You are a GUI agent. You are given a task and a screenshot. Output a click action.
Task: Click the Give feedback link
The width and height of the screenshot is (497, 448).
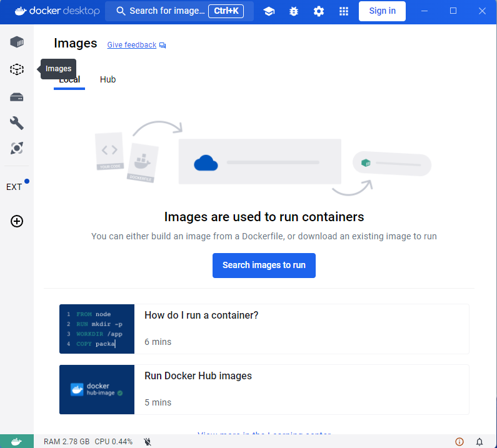[x=131, y=45]
